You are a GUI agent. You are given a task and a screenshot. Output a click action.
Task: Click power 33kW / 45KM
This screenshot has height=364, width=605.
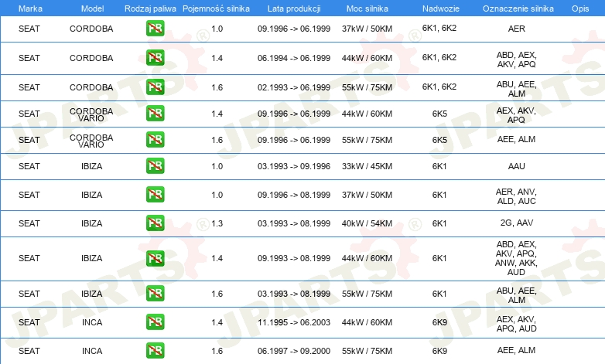click(x=367, y=166)
